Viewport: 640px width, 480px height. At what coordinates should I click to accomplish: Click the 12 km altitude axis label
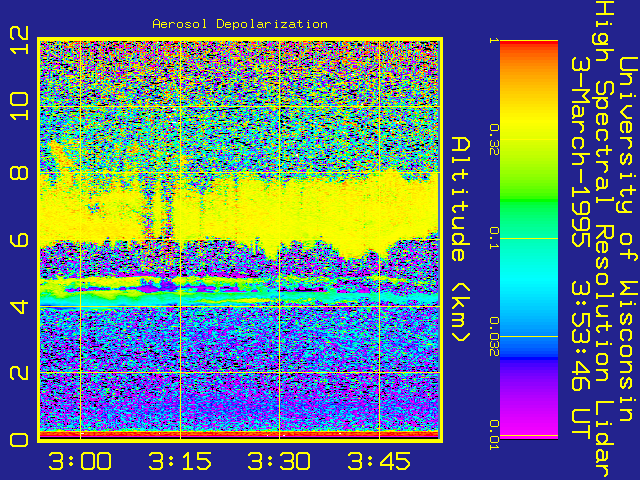pos(20,40)
